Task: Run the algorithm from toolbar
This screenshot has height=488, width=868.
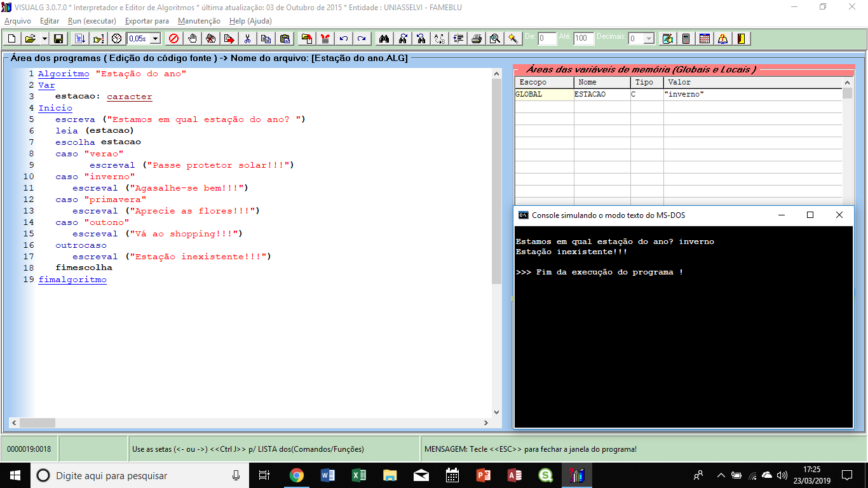Action: pos(79,39)
